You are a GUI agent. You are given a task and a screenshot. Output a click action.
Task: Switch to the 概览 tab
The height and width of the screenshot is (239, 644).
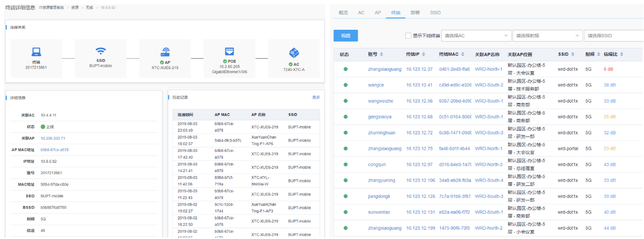343,12
